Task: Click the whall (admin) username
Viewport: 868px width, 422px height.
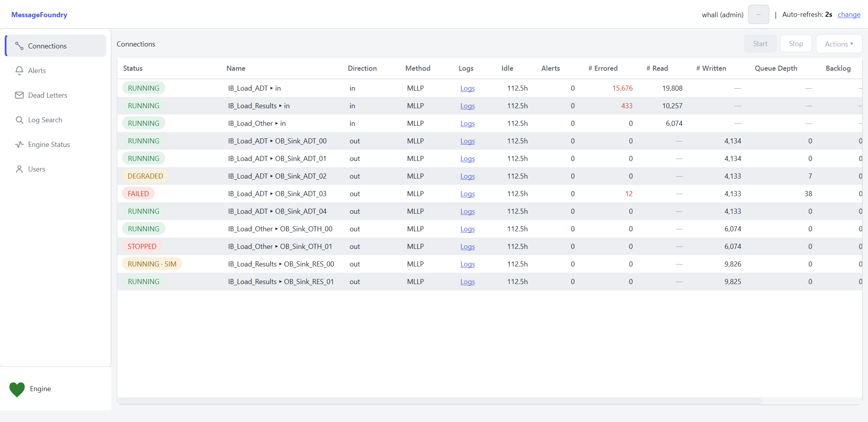Action: point(723,15)
